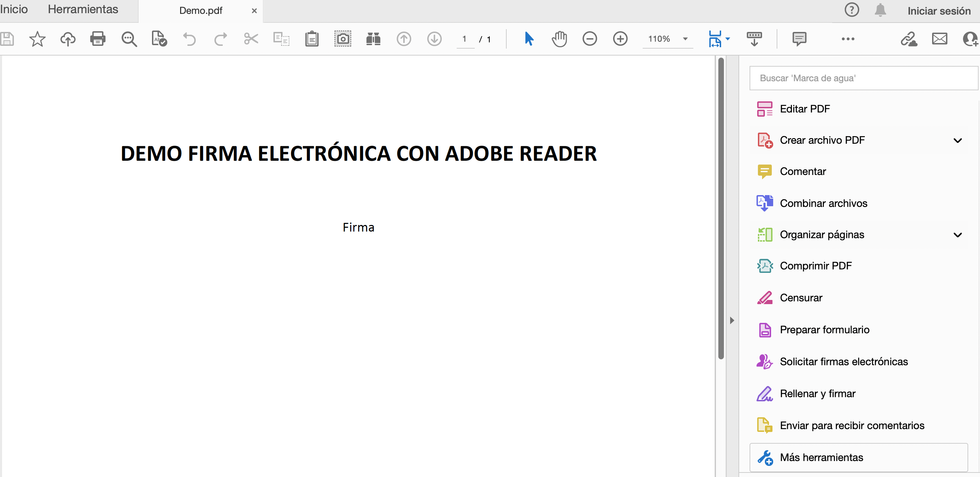
Task: Expand Crear archivo PDF options
Action: pyautogui.click(x=958, y=141)
